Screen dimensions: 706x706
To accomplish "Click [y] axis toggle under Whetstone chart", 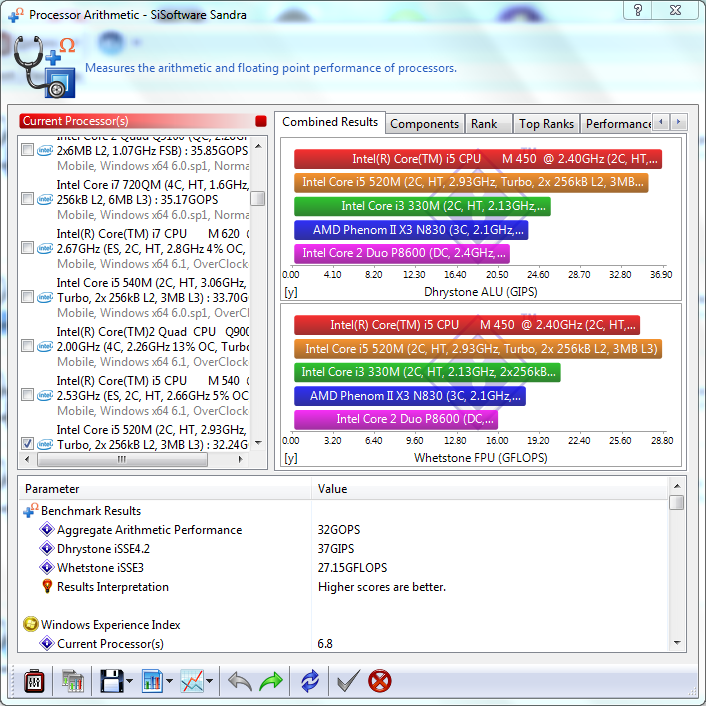I will (x=291, y=458).
